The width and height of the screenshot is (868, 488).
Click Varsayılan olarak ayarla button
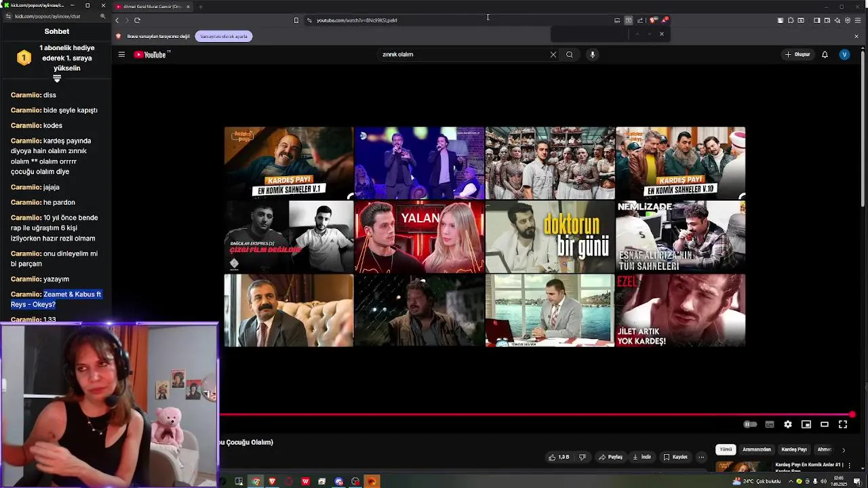tap(224, 36)
